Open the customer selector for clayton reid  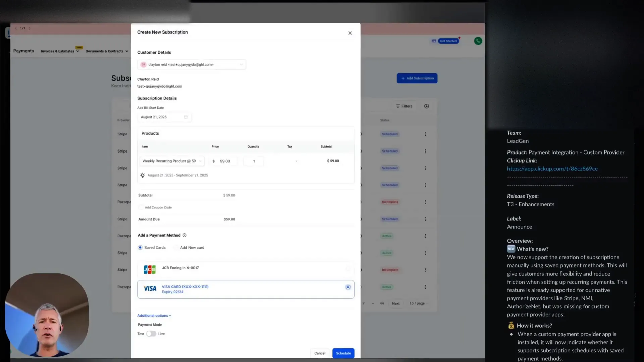coord(191,65)
